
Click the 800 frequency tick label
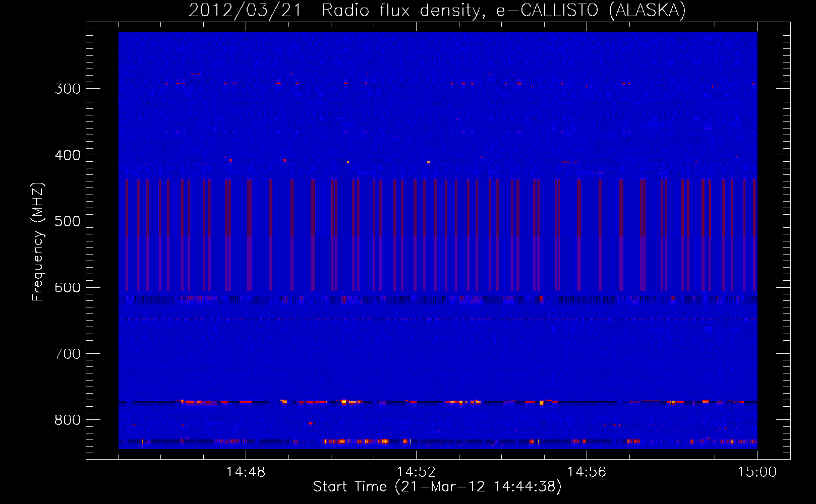point(68,420)
